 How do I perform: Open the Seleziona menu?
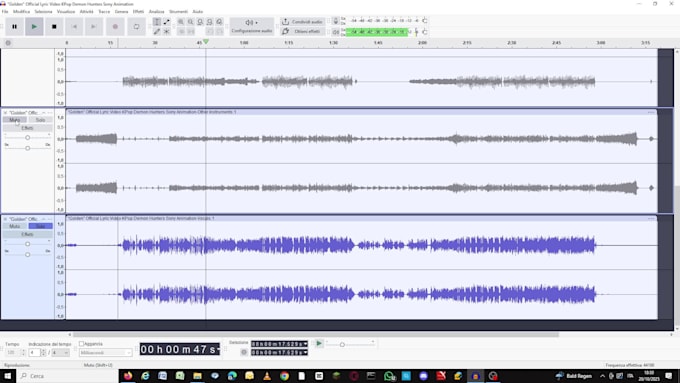(x=43, y=11)
